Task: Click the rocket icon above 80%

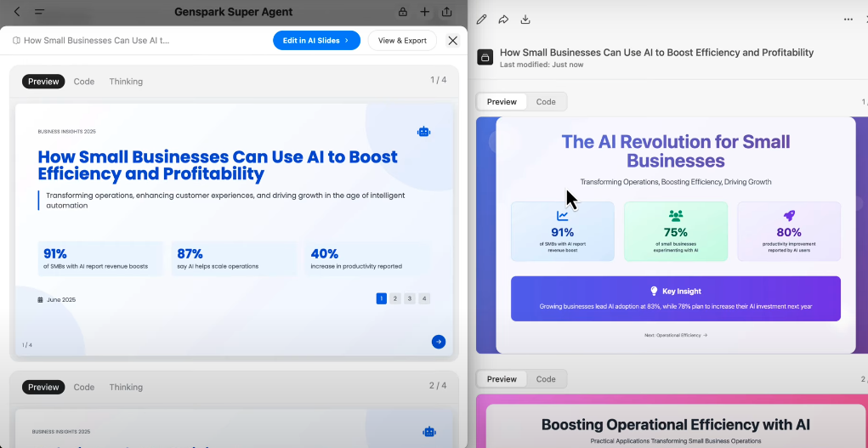Action: [789, 216]
